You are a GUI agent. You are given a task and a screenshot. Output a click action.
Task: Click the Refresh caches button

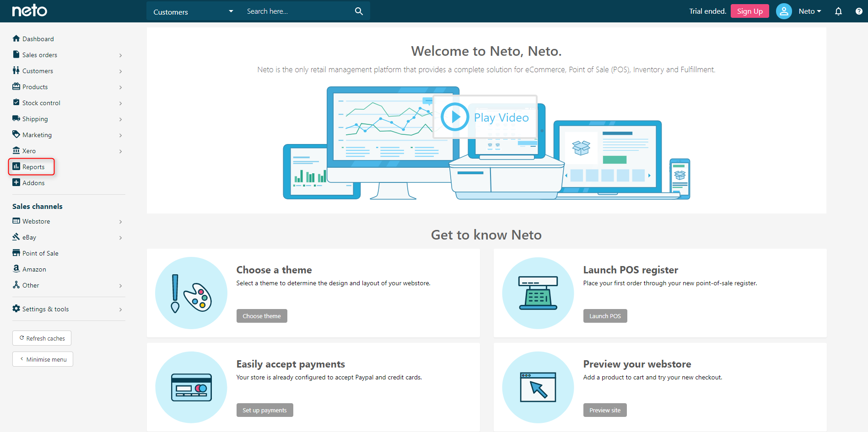pyautogui.click(x=42, y=338)
